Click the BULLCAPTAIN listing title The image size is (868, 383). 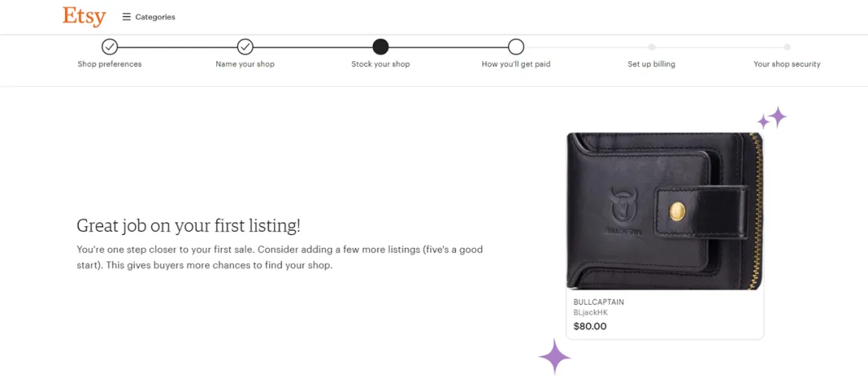(x=599, y=303)
